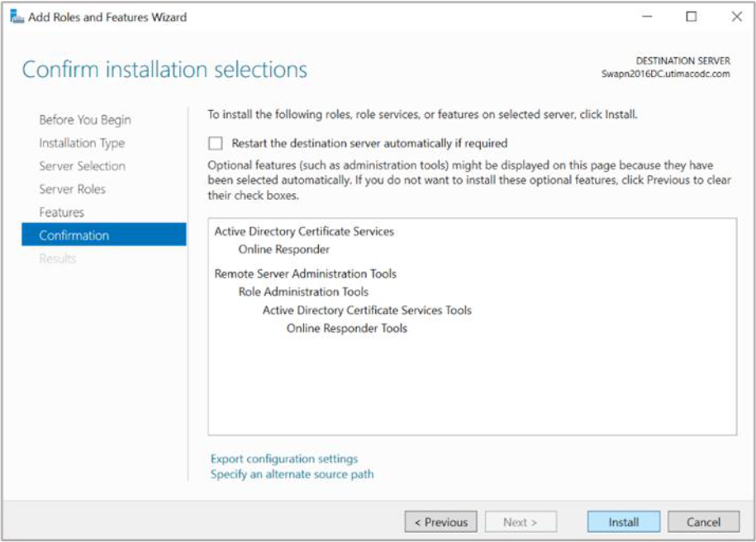Open the Features step in sidebar
Image resolution: width=756 pixels, height=542 pixels.
61,212
